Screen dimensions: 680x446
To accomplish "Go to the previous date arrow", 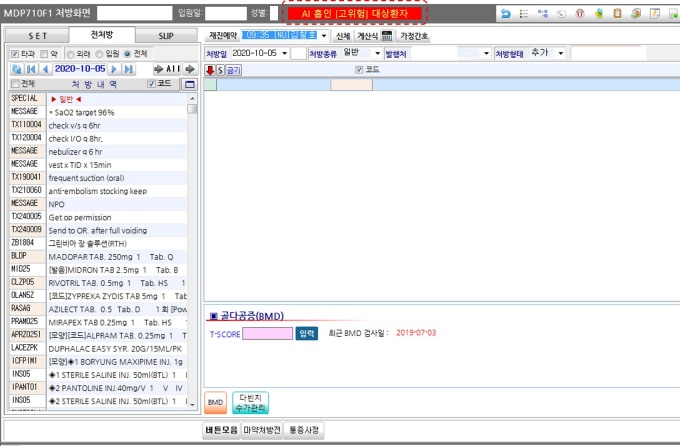I will pyautogui.click(x=44, y=68).
